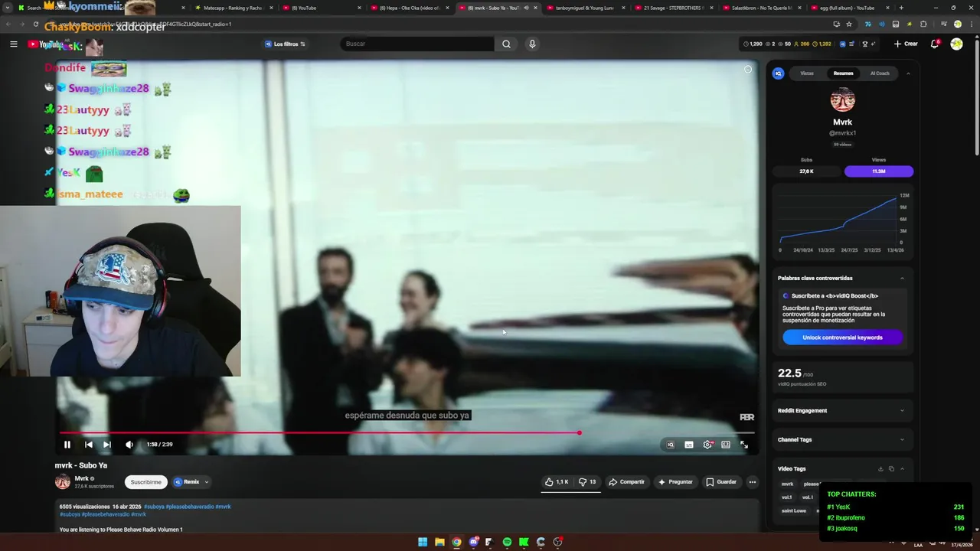Click vidIQ logo in side panel
980x551 pixels.
click(x=778, y=73)
